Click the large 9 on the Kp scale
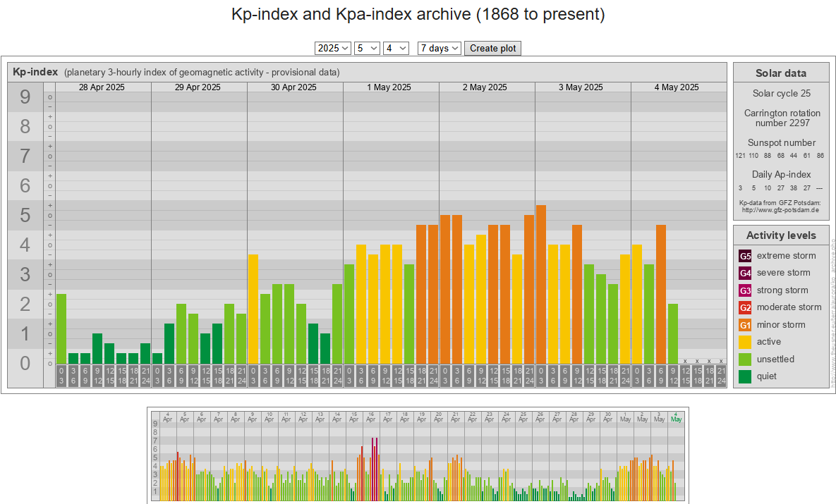 (x=25, y=97)
